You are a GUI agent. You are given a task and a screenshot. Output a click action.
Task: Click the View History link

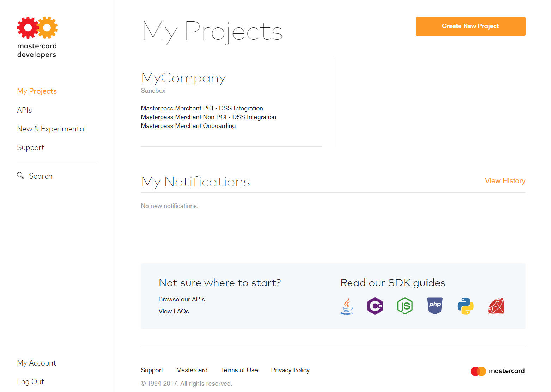point(505,181)
